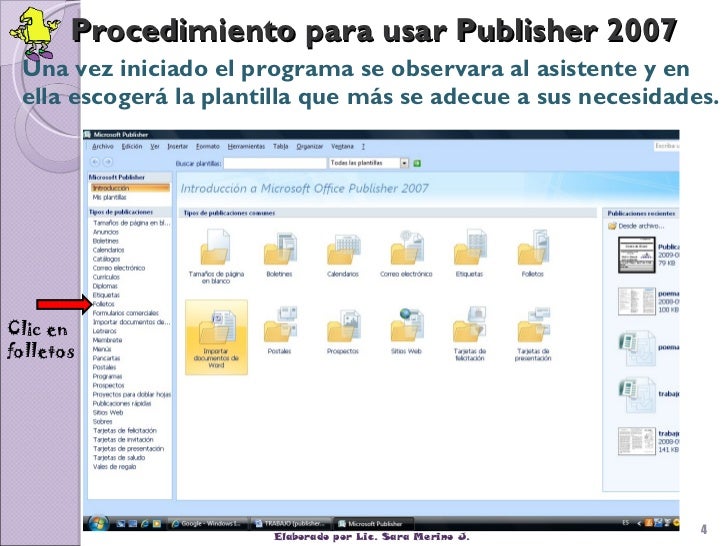728x546 pixels.
Task: Click Programas in the sidebar list
Action: [x=107, y=376]
